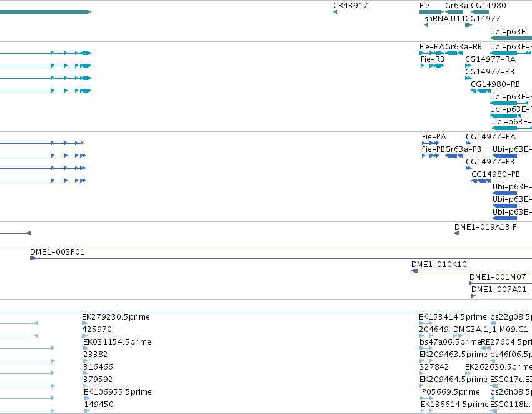Click the CG14980-RB transcript label
The height and width of the screenshot is (414, 532).
495,84
